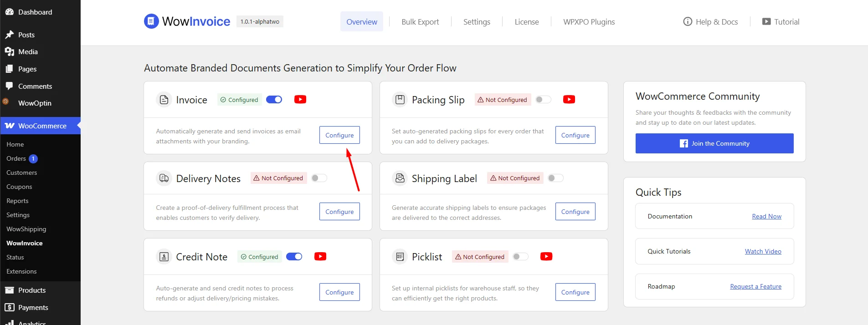The image size is (868, 325).
Task: Click the Invoice Configured status badge
Action: click(x=239, y=100)
